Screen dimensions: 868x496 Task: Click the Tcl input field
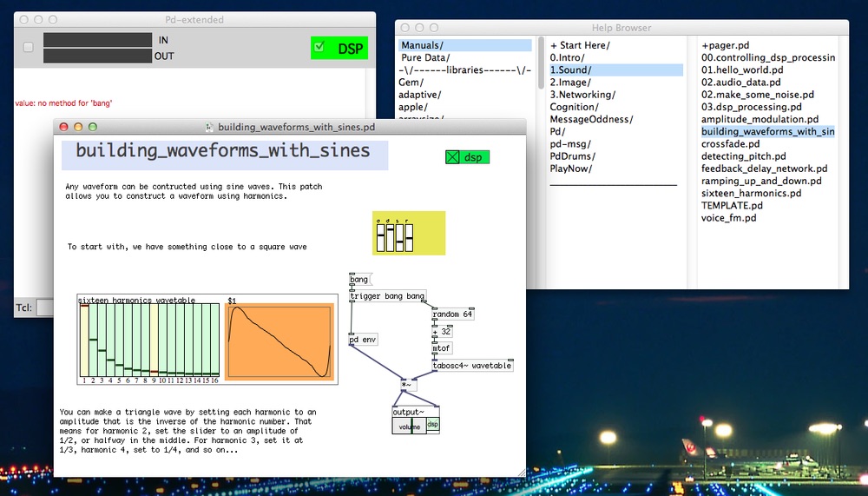[45, 308]
